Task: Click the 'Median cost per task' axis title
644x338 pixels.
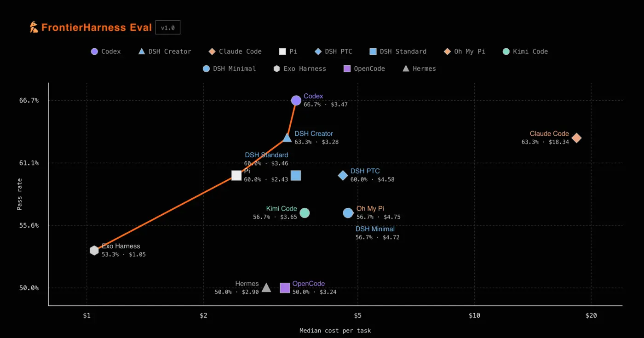Action: [x=335, y=331]
